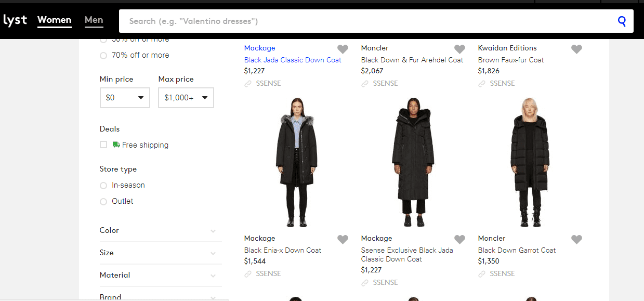Click link icon under Black Down Garrot Coat
The height and width of the screenshot is (301, 644).
(x=482, y=273)
